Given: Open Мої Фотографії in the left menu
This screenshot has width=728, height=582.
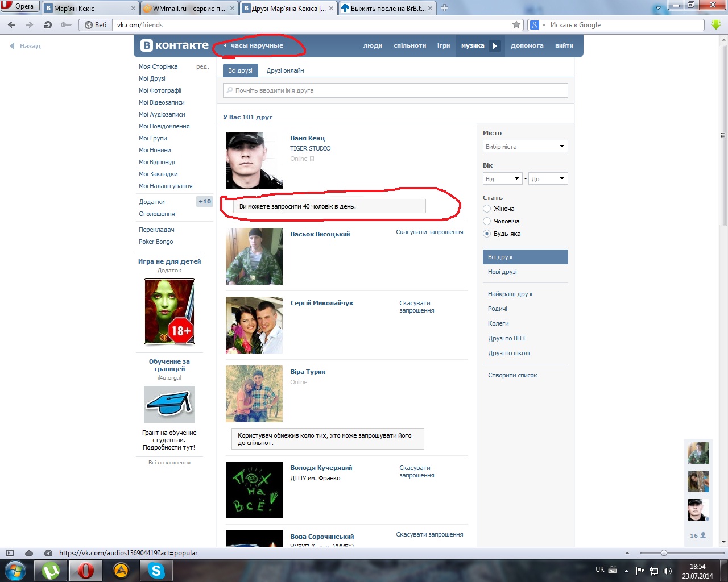Looking at the screenshot, I should (160, 90).
